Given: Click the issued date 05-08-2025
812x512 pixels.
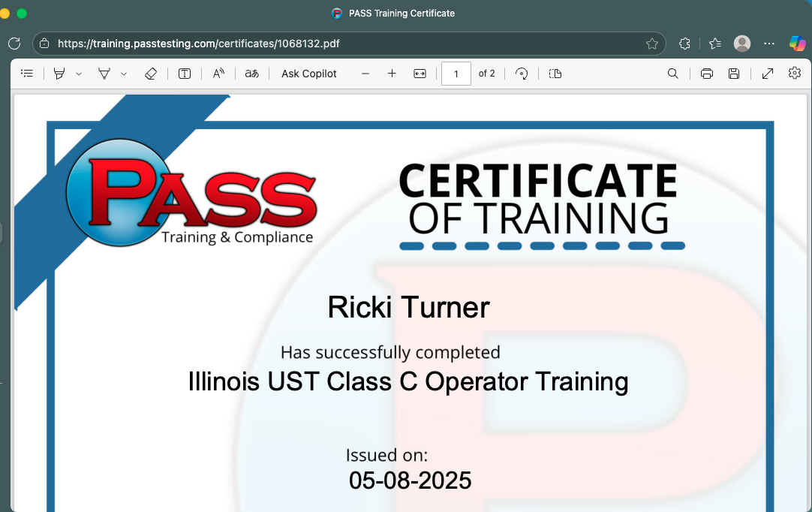Looking at the screenshot, I should pyautogui.click(x=411, y=480).
